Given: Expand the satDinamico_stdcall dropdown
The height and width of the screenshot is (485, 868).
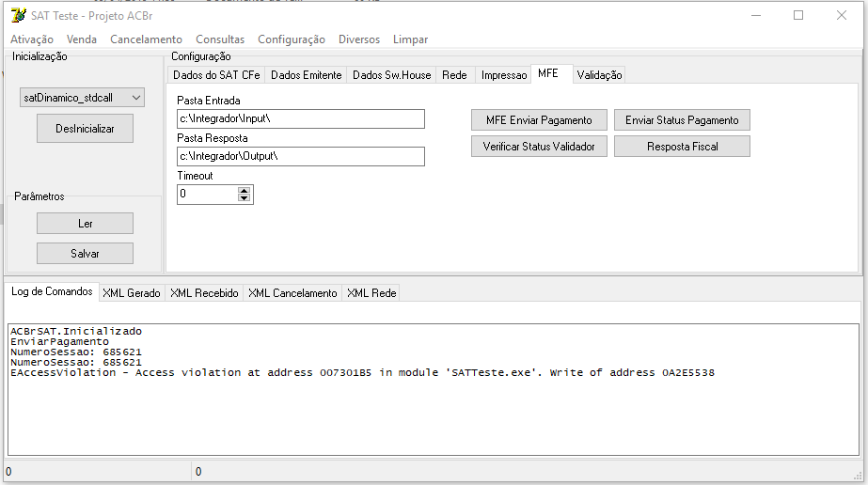Looking at the screenshot, I should (x=136, y=98).
